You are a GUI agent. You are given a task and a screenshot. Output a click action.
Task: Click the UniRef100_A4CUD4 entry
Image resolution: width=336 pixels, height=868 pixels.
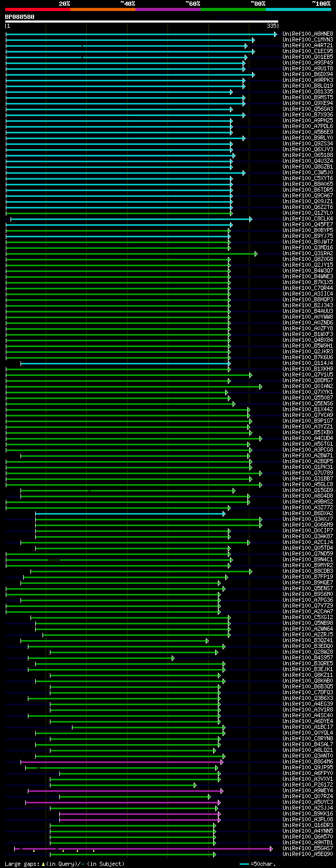[308, 438]
